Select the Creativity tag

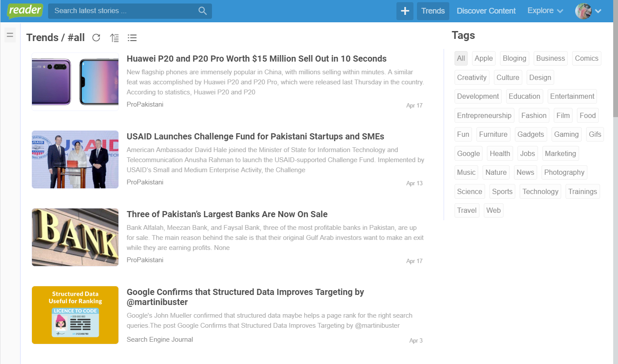(x=472, y=77)
